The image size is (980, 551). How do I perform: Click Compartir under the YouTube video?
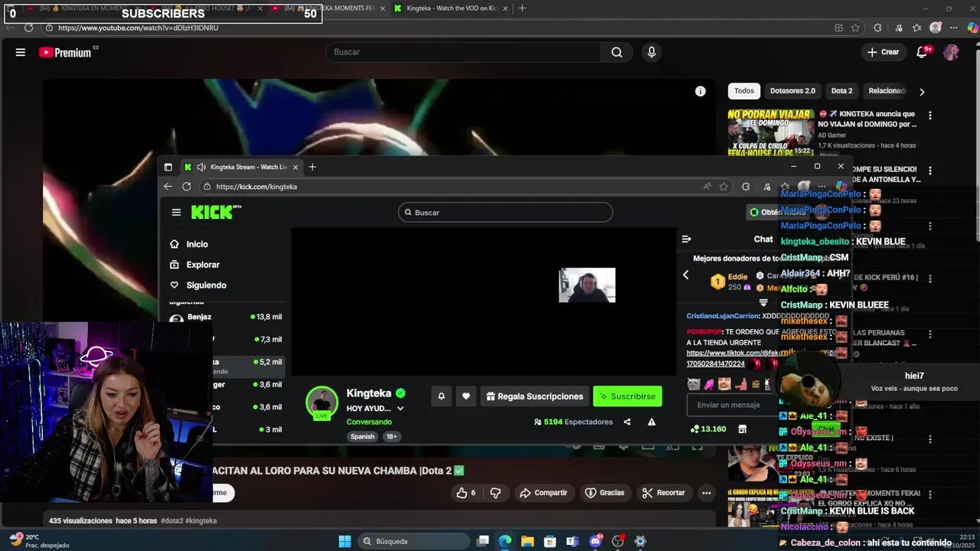point(544,493)
